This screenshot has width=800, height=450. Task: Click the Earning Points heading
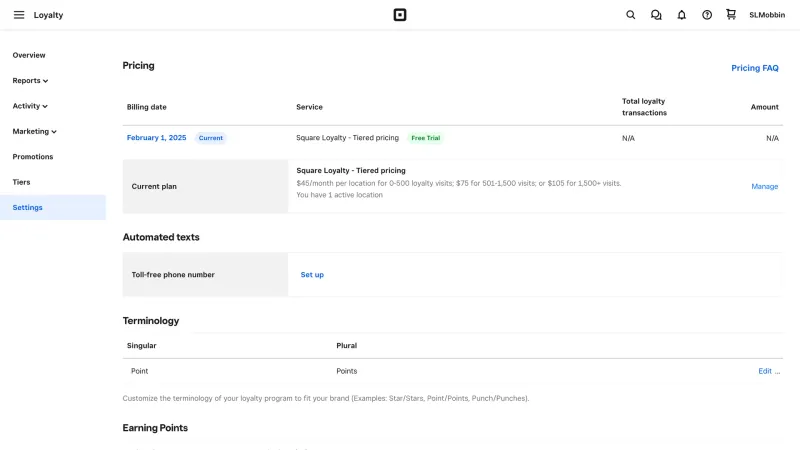coord(155,428)
